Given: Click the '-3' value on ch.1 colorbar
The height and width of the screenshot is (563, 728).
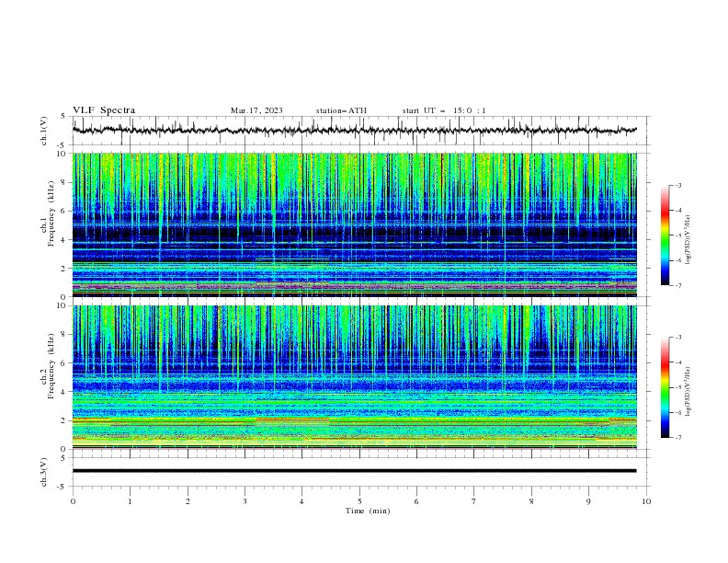Looking at the screenshot, I should [x=677, y=185].
